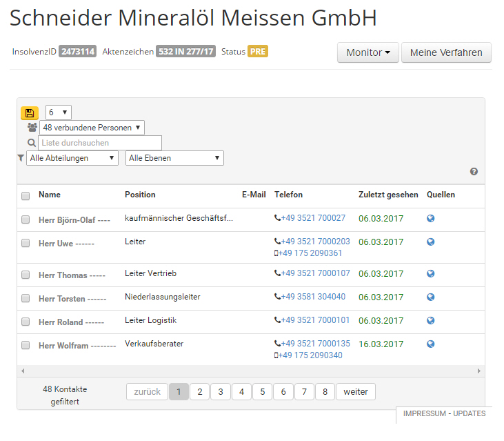Go to page 6
The height and width of the screenshot is (441, 504).
(x=283, y=392)
